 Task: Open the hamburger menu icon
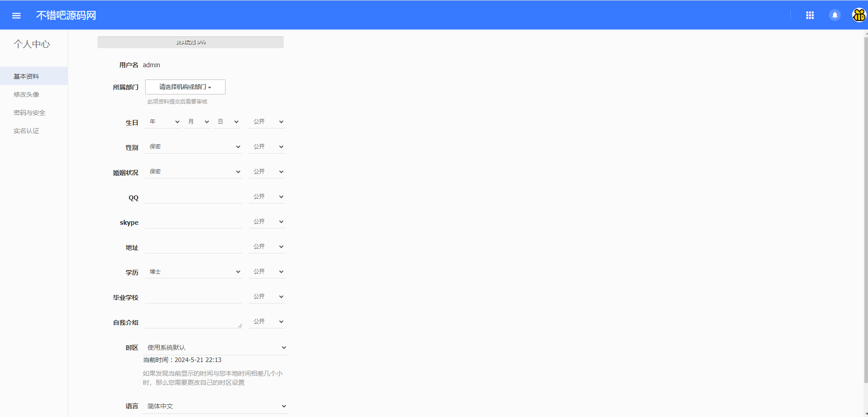point(16,15)
